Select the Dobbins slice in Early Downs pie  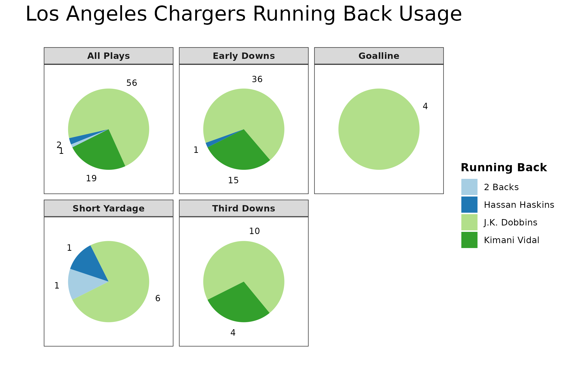(247, 108)
